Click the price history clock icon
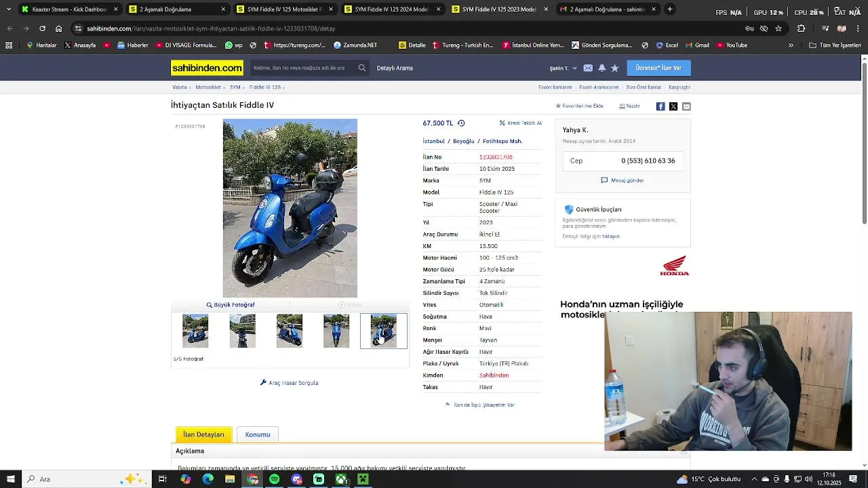868x488 pixels. pos(461,123)
